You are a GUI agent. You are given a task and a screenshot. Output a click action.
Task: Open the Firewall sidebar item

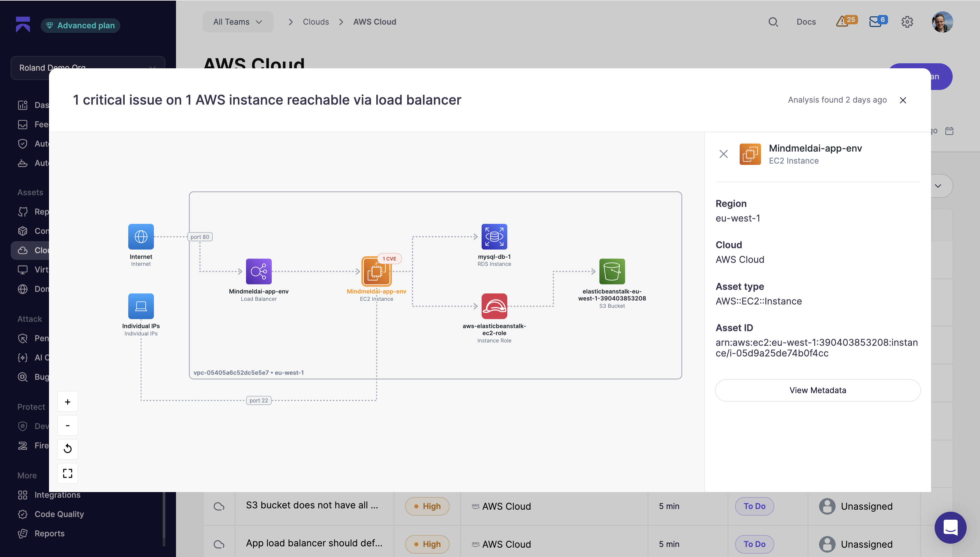point(33,445)
